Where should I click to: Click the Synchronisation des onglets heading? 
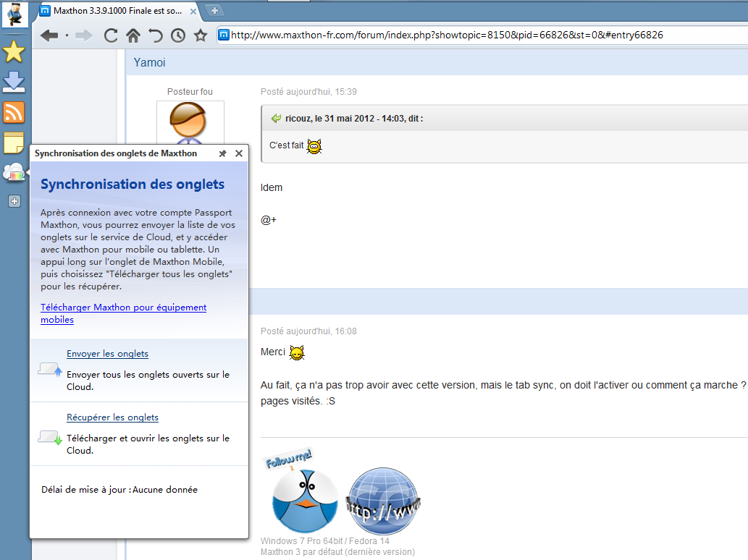tap(132, 184)
